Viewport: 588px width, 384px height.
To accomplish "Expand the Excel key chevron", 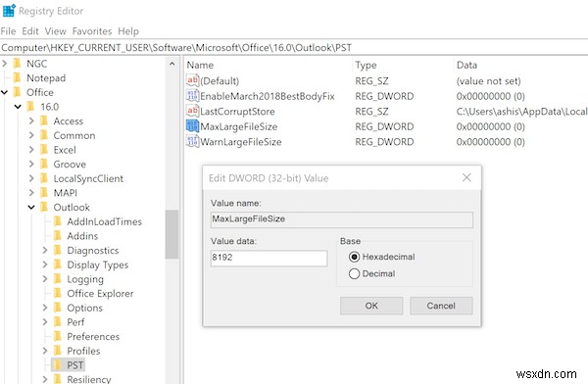I will coord(31,150).
